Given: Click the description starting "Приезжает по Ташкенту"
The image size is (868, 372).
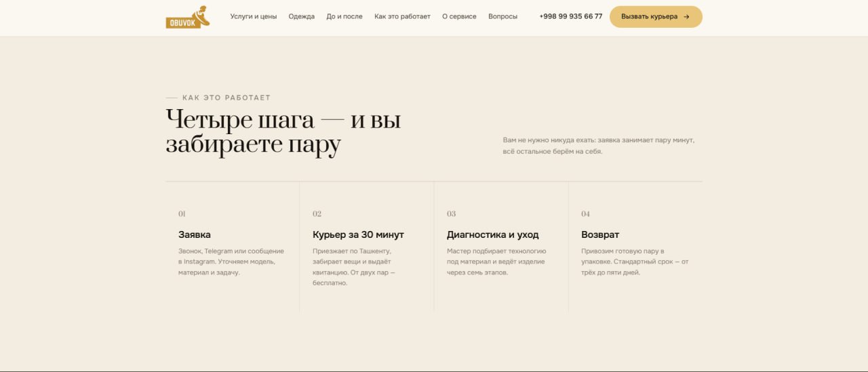Looking at the screenshot, I should [x=354, y=267].
